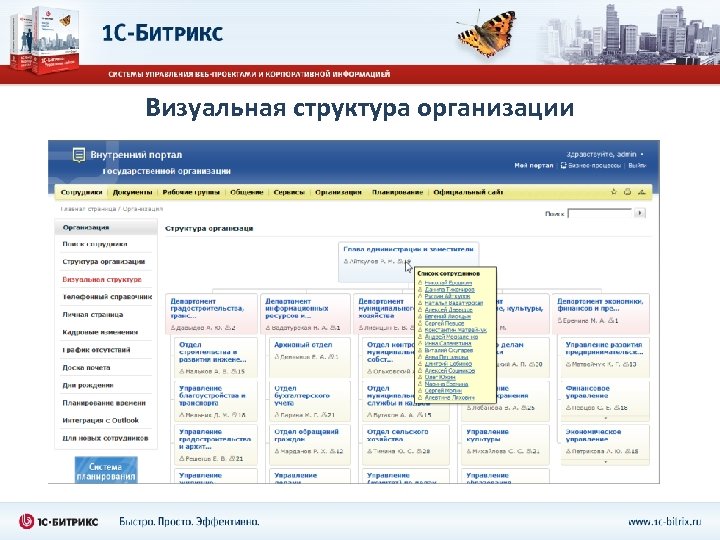Click person icon in Финансовое управление card
720x540 pixels.
568,407
